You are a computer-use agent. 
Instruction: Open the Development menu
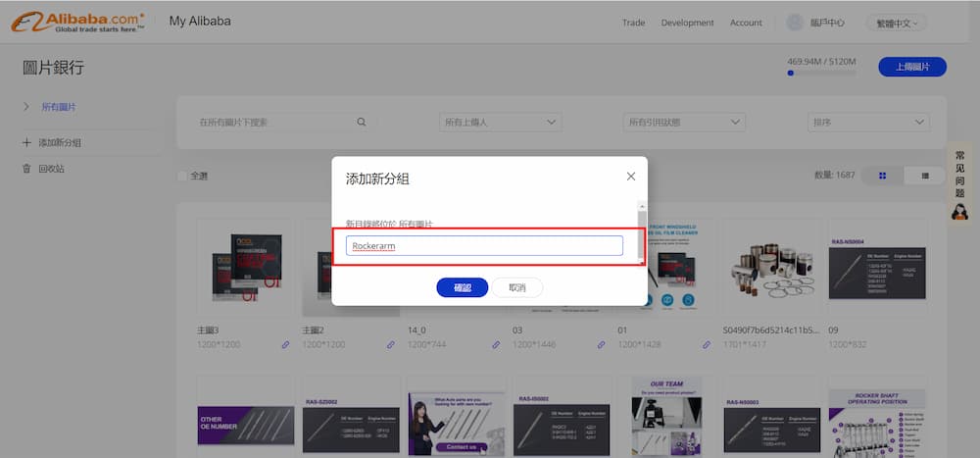[687, 23]
